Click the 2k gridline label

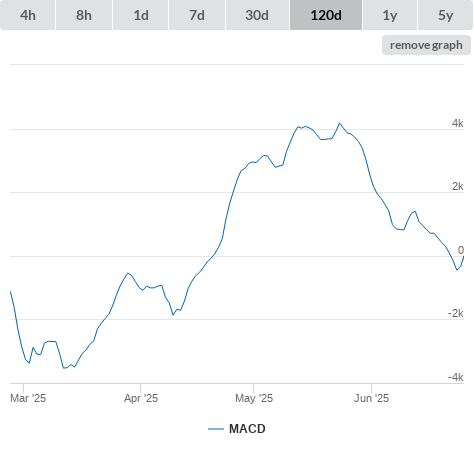pyautogui.click(x=458, y=186)
